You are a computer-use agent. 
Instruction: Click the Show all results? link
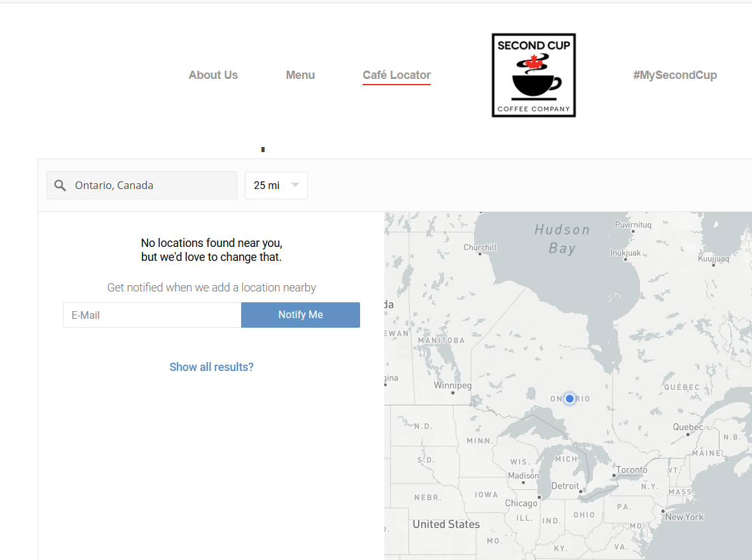tap(211, 367)
